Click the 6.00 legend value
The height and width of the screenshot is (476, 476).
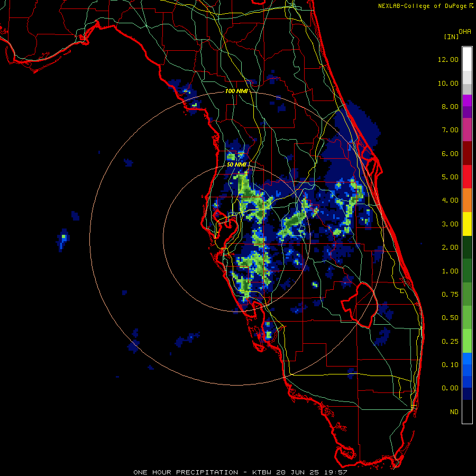(x=450, y=153)
